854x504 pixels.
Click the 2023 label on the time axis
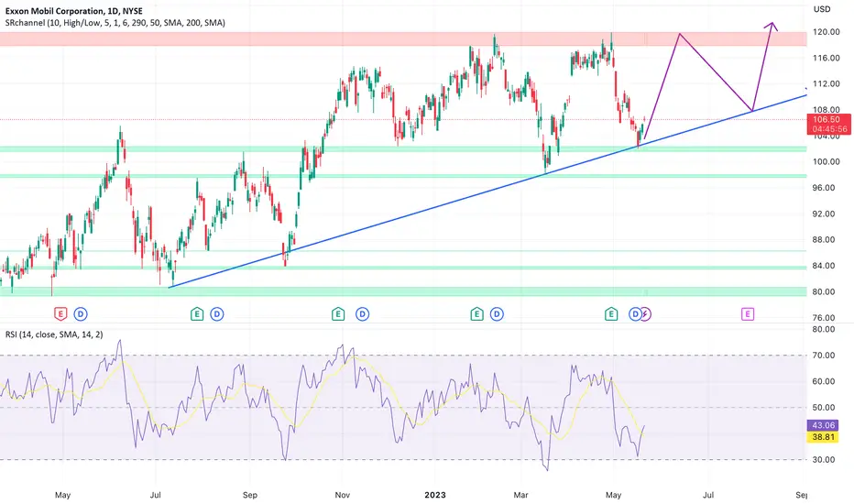[434, 495]
